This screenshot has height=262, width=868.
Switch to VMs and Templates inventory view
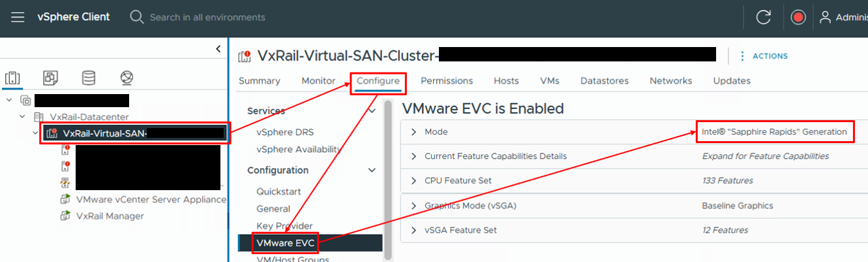point(50,78)
